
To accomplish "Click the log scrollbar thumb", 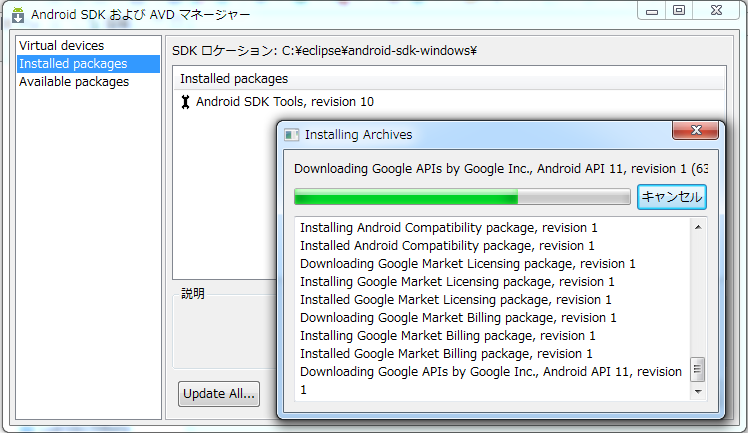I will (x=698, y=369).
